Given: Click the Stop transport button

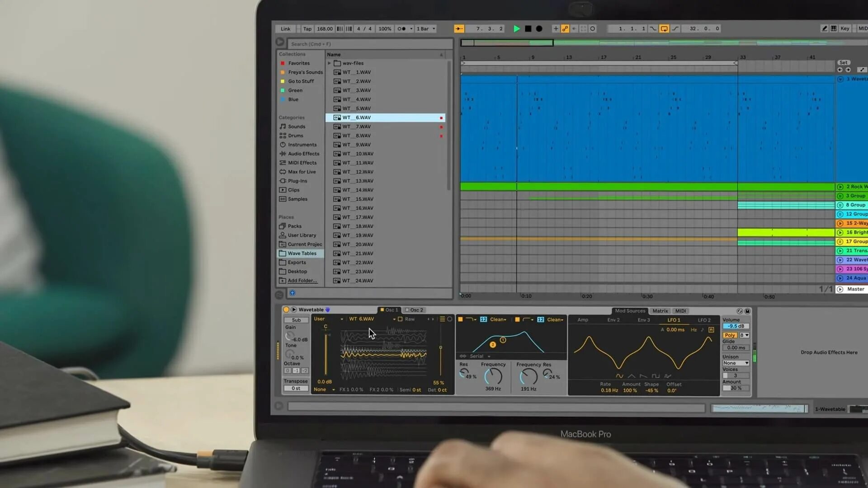Looking at the screenshot, I should coord(528,28).
